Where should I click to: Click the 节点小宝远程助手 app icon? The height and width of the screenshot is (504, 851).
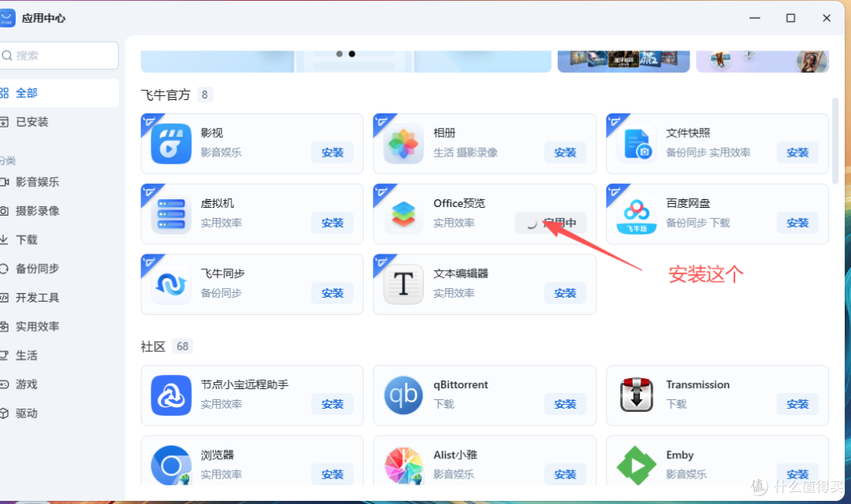171,395
